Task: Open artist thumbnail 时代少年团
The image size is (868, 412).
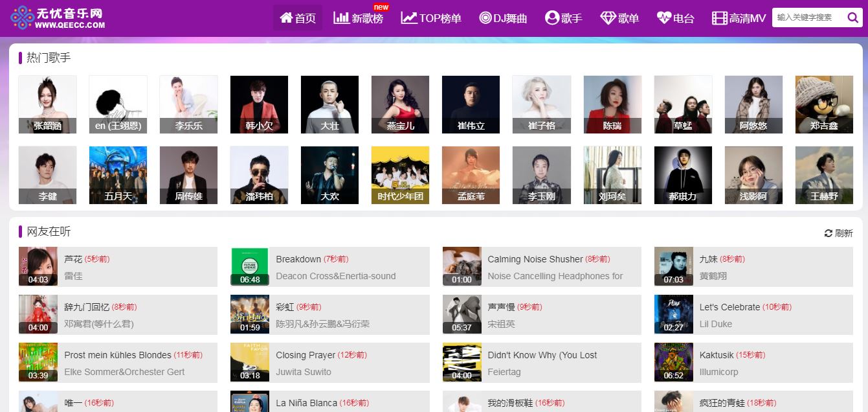Action: (x=400, y=175)
